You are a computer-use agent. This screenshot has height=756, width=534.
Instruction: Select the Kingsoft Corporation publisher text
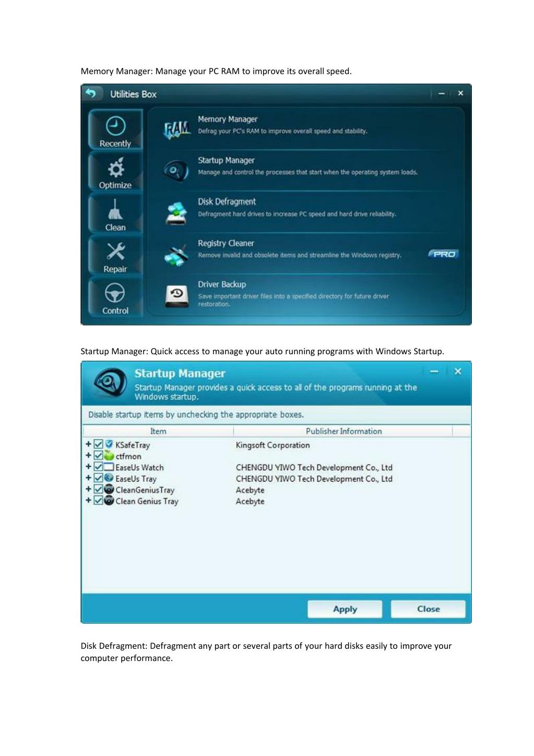click(x=272, y=445)
